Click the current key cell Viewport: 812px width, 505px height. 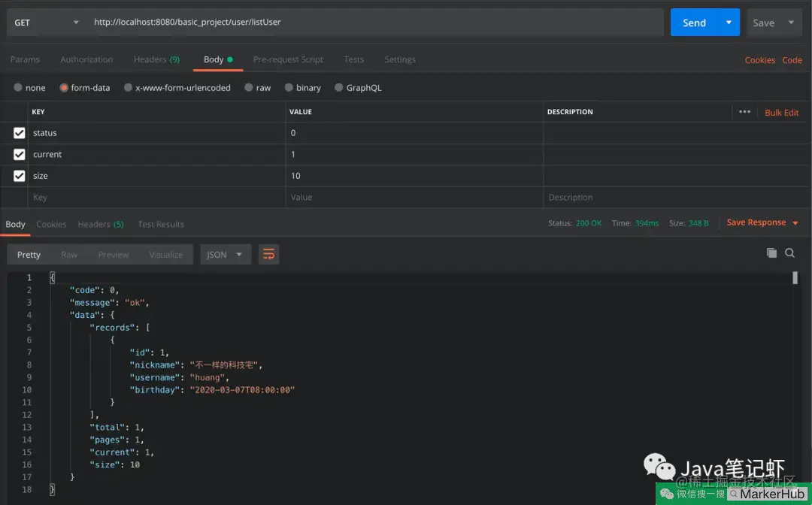156,154
